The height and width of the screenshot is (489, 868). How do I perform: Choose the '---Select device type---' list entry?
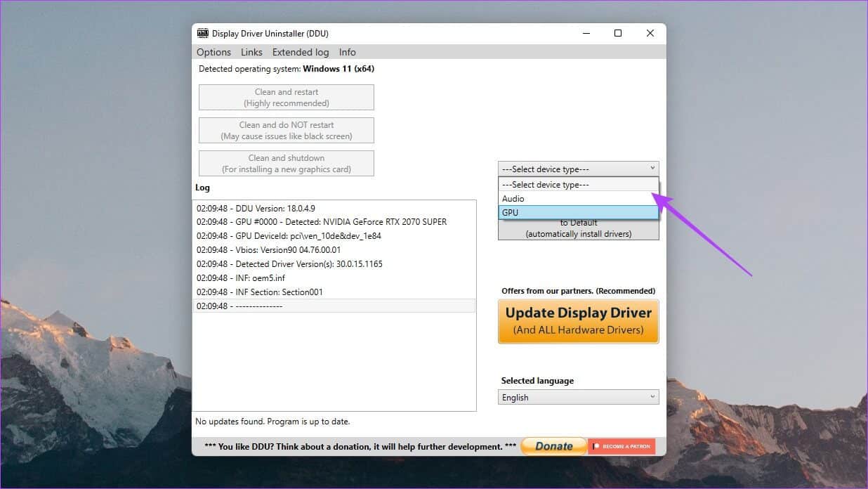[x=579, y=185]
